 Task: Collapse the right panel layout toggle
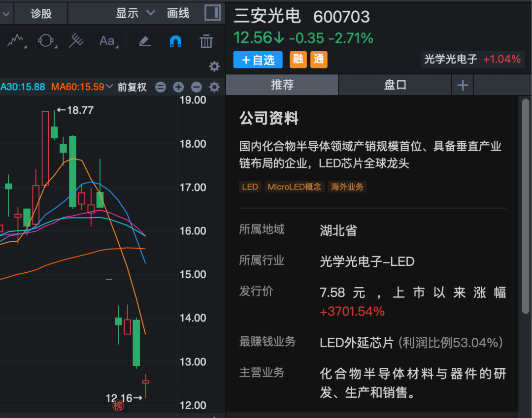point(212,13)
